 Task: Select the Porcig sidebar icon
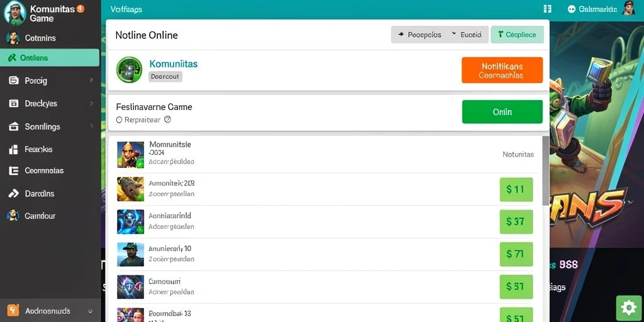click(x=14, y=80)
